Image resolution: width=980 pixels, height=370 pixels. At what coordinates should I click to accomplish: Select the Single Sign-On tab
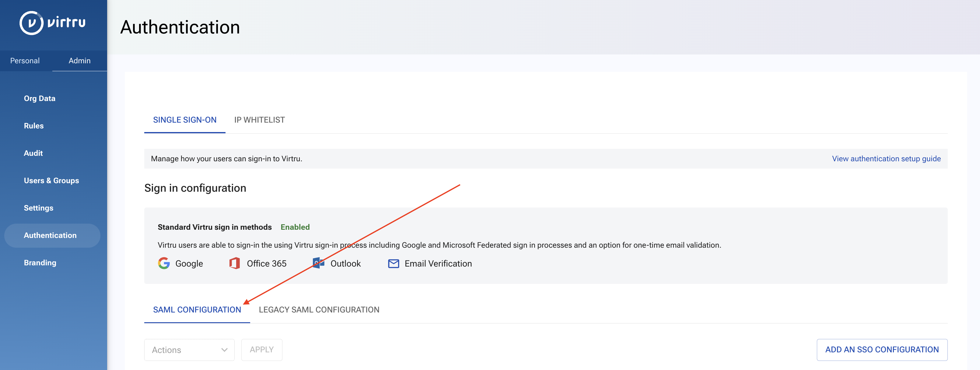[x=184, y=120]
